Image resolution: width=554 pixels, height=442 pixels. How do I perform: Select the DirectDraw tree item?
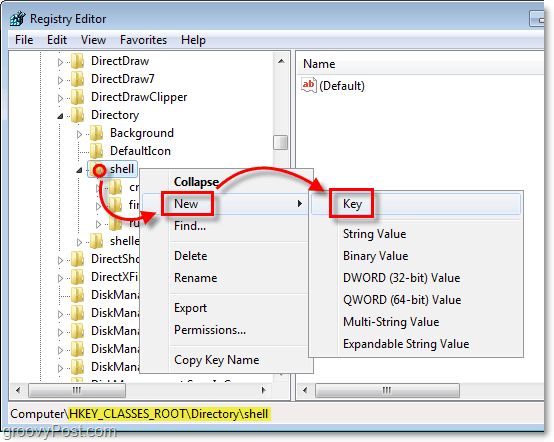click(120, 61)
